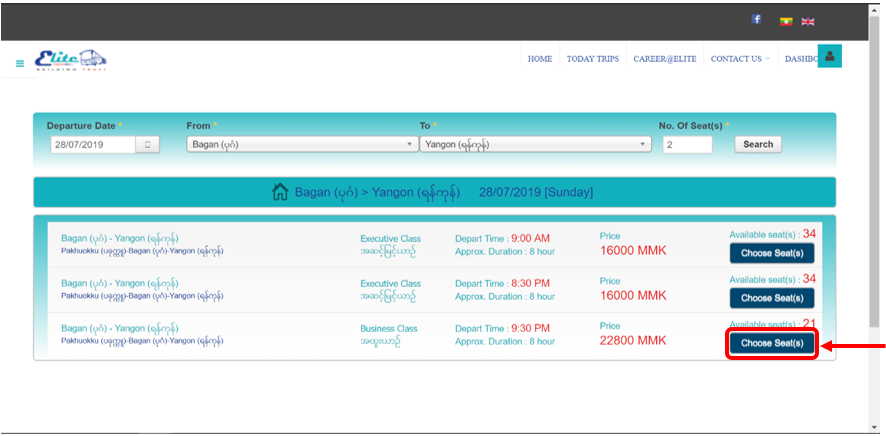The width and height of the screenshot is (886, 436).
Task: Expand the Contact Us menu
Action: [740, 59]
